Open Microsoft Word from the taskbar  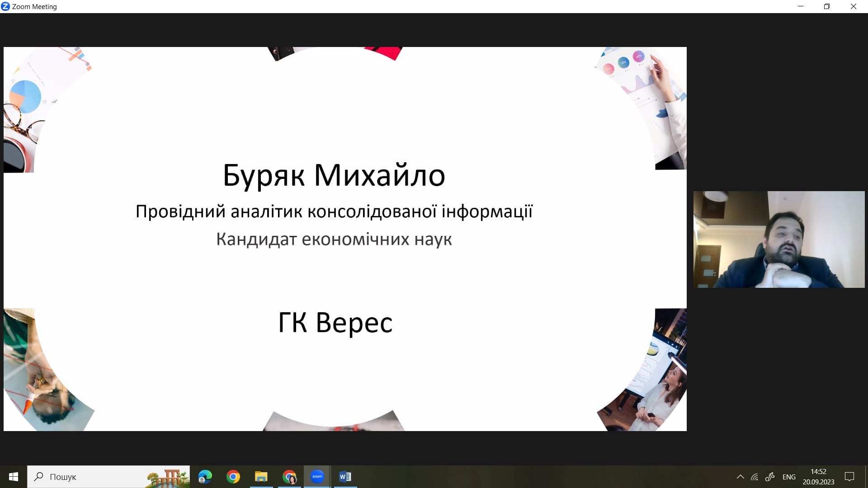[345, 477]
